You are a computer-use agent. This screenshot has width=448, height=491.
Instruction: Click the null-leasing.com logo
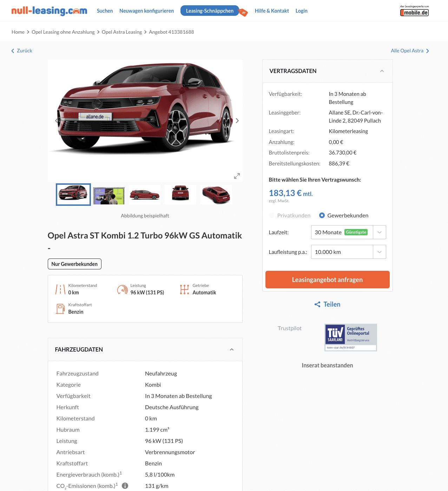point(49,11)
